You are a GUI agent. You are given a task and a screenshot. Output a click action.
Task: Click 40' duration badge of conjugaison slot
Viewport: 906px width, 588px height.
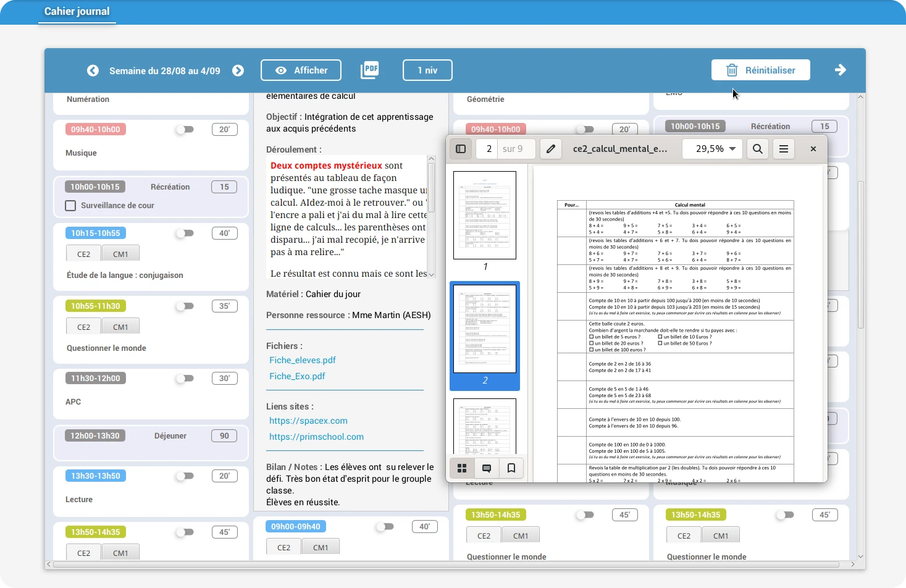[x=225, y=233]
